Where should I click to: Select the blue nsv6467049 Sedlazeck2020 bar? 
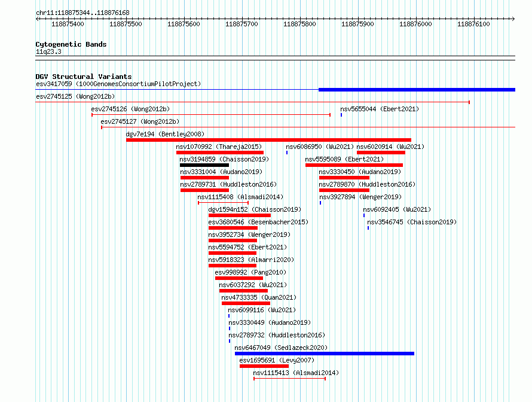click(325, 354)
